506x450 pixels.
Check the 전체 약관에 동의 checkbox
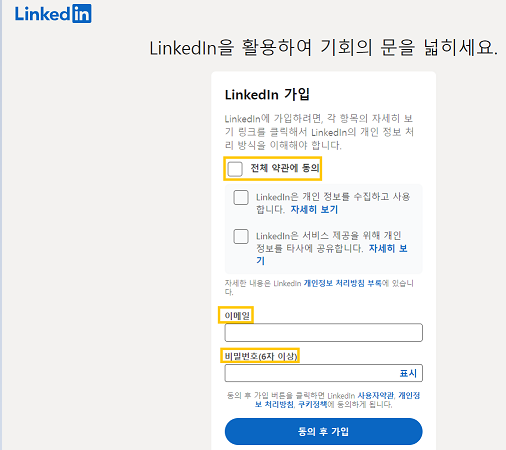[x=235, y=169]
